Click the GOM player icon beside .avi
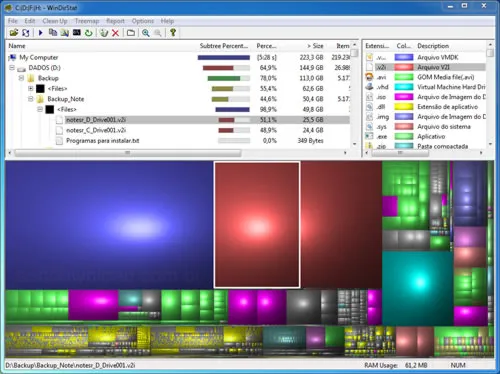This screenshot has width=500, height=374. [x=369, y=77]
